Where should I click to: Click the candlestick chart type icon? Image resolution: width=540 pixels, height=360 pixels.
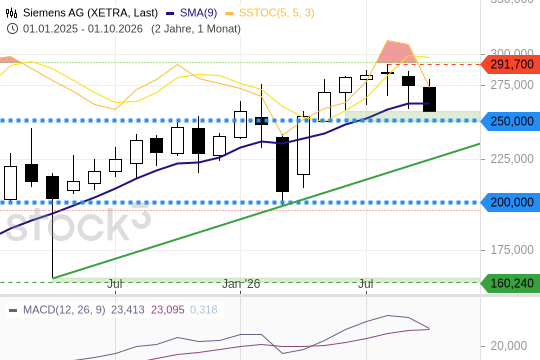(x=11, y=13)
